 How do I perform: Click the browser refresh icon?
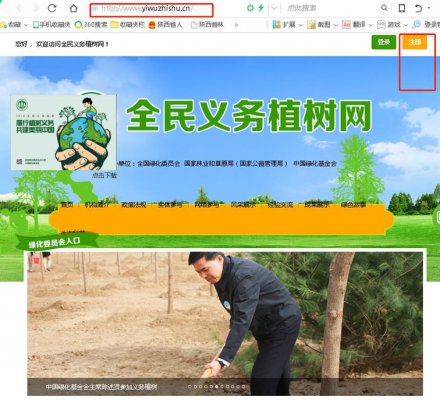(x=52, y=8)
